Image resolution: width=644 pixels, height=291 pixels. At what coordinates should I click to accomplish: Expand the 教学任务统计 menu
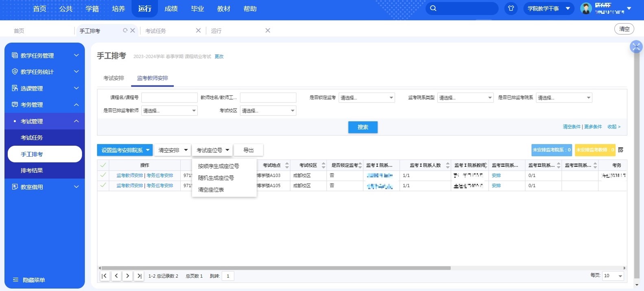tap(76, 72)
